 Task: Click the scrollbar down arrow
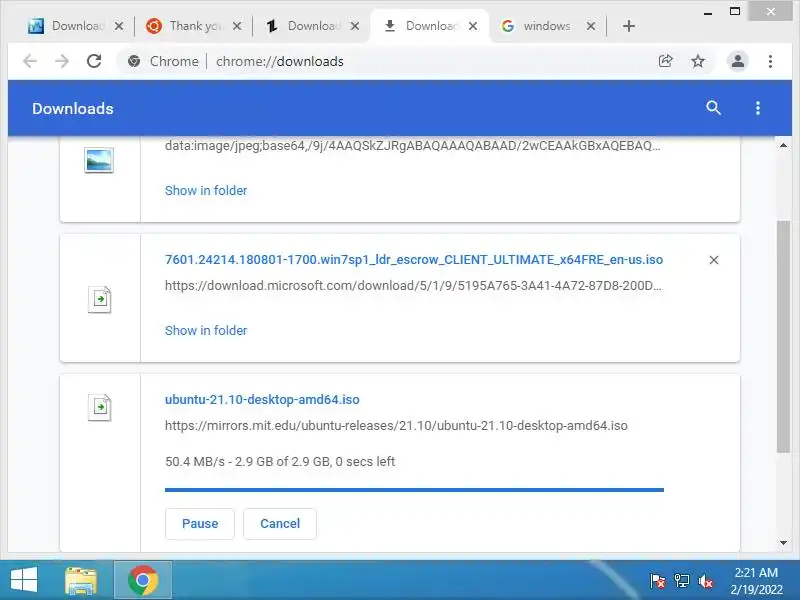pyautogui.click(x=783, y=543)
